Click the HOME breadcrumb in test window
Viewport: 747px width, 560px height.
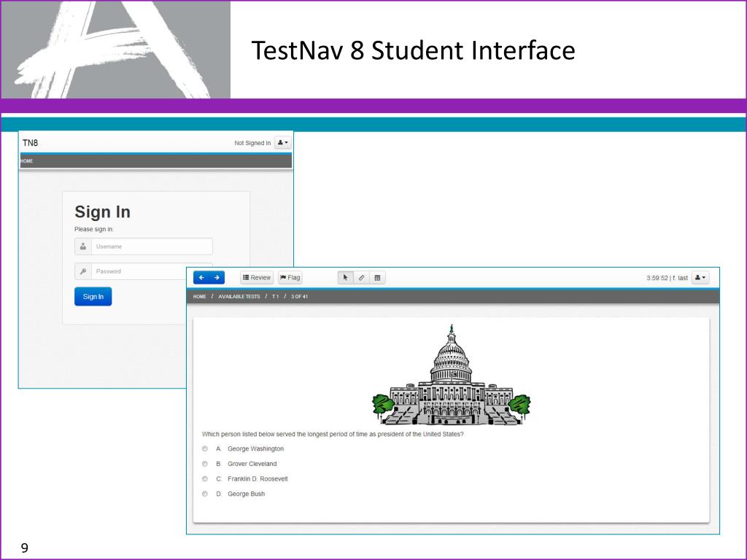point(200,297)
